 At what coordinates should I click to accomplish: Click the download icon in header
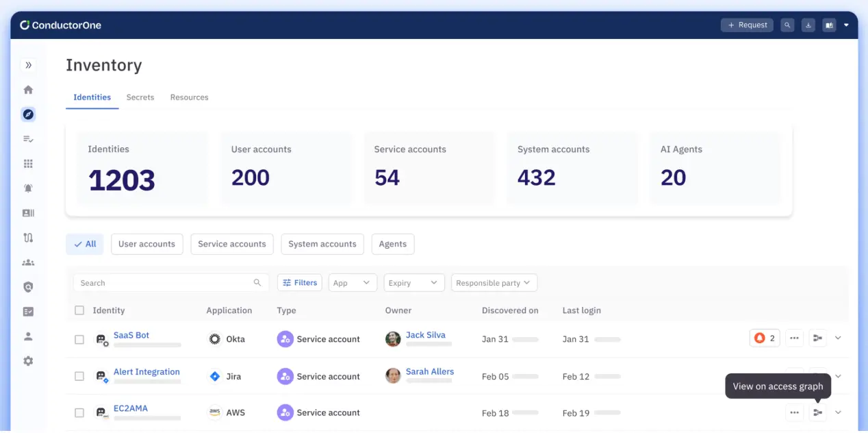click(808, 25)
